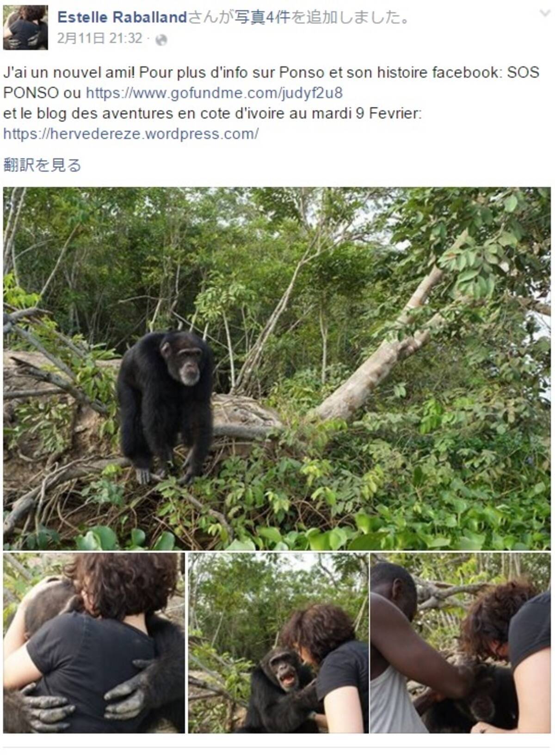Open the hervedereze.wordpress.com blog link
Screen dimensions: 555x756
[x=131, y=134]
